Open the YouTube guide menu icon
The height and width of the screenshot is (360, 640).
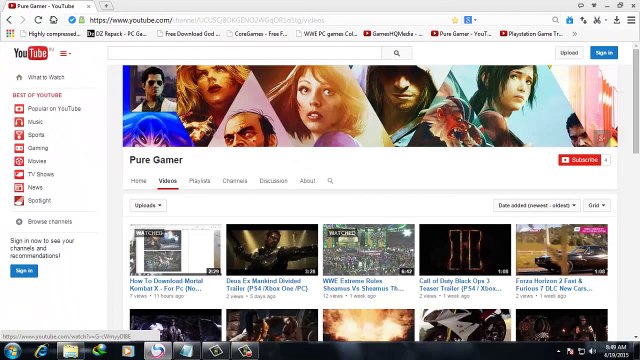point(65,53)
